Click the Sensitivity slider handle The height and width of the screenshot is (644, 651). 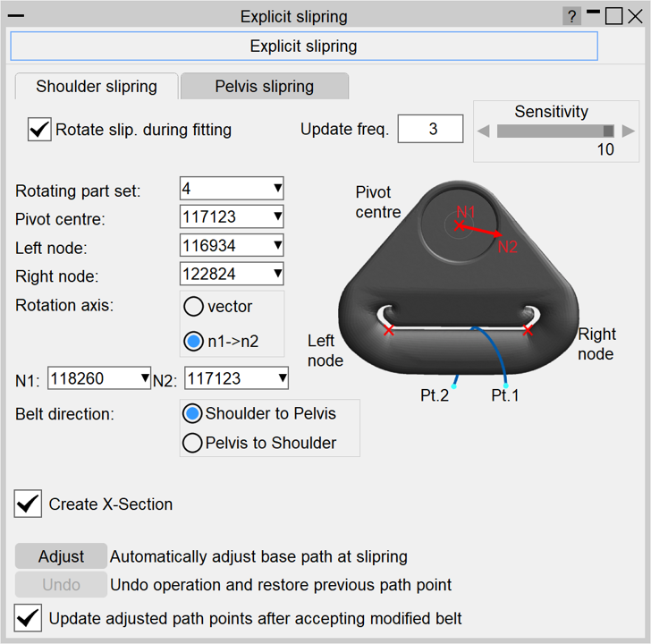point(608,131)
